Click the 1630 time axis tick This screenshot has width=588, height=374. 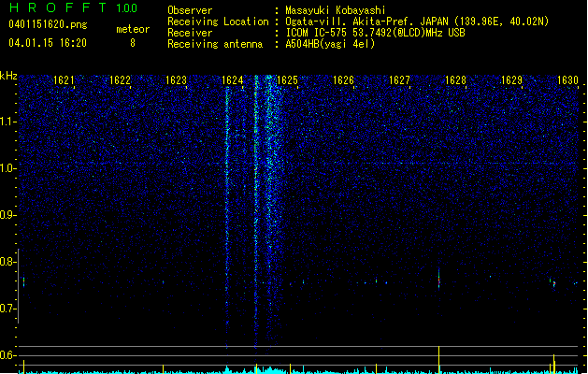tap(567, 80)
